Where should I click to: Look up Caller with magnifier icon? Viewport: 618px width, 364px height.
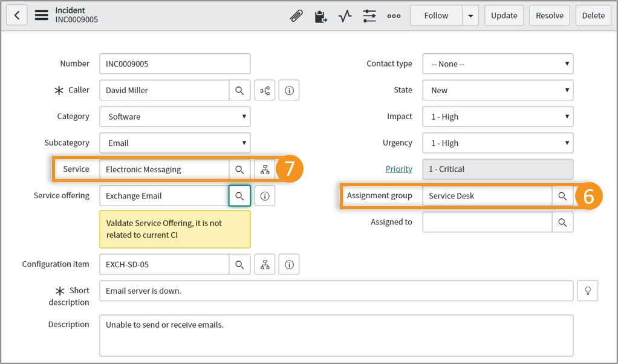pyautogui.click(x=239, y=90)
